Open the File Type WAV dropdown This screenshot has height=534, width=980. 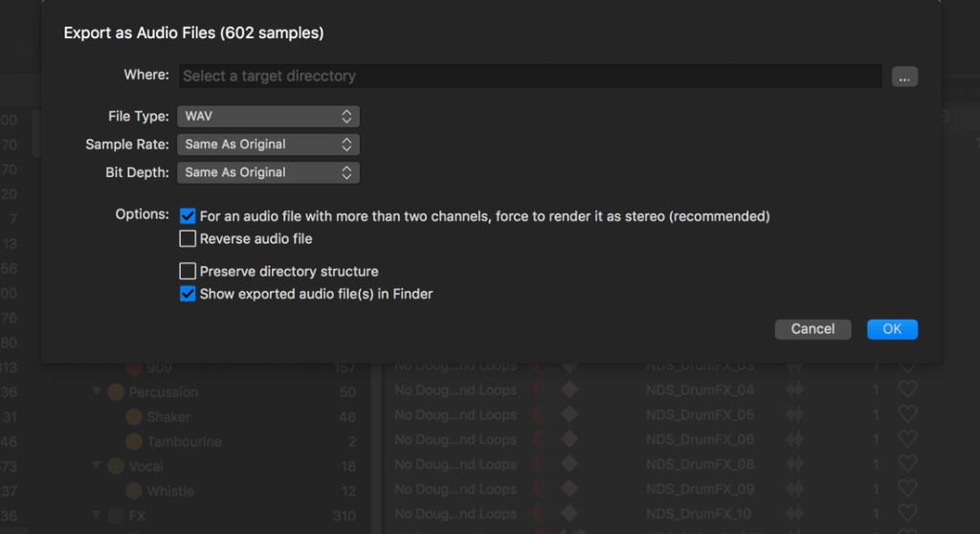pyautogui.click(x=268, y=117)
